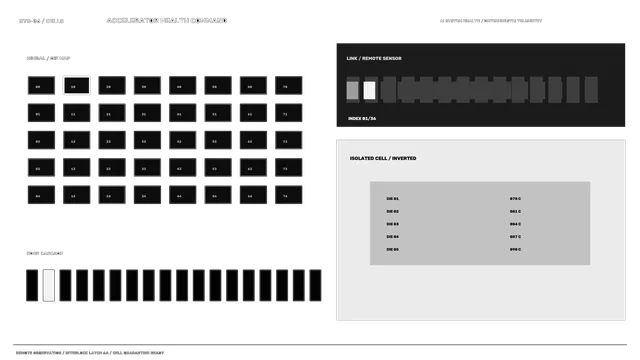Image resolution: width=640 pixels, height=360 pixels.
Task: Open grid cell 40
Action: pyautogui.click(x=182, y=86)
